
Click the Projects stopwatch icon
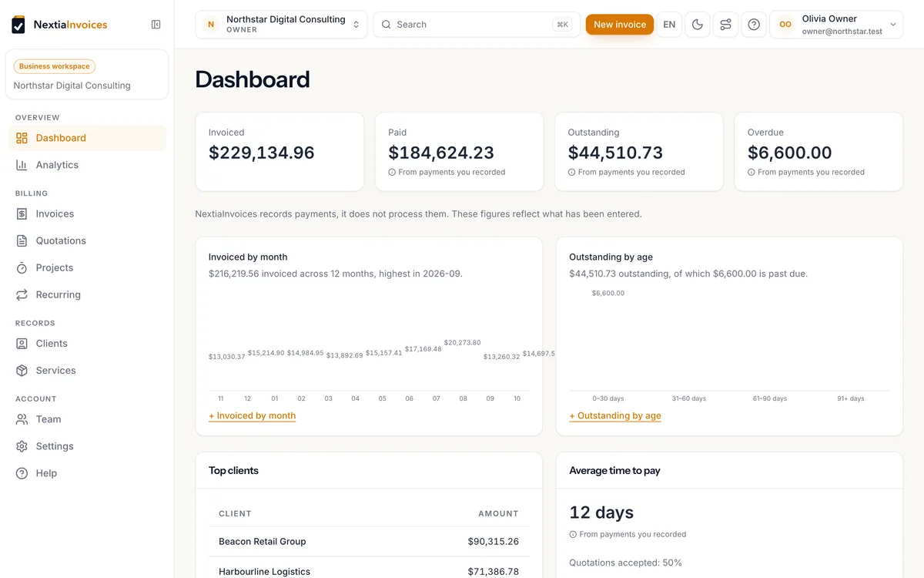pyautogui.click(x=22, y=267)
